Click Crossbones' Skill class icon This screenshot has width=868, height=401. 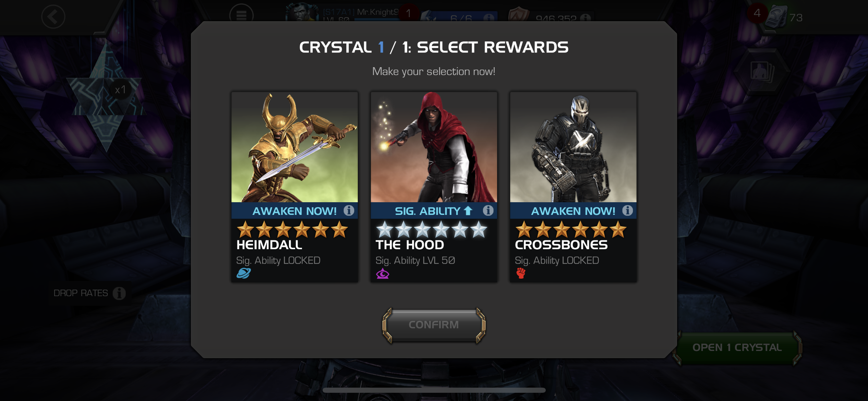coord(521,273)
